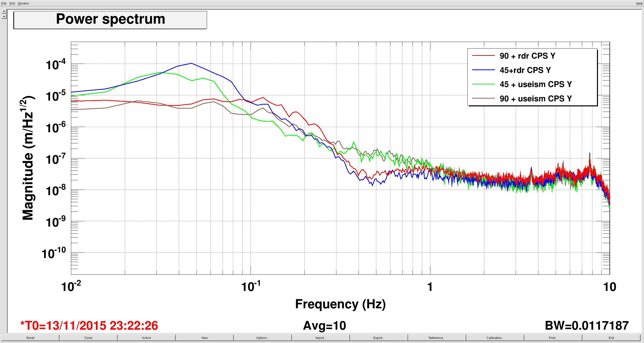
Task: Click the Avg=10 label
Action: (x=325, y=325)
